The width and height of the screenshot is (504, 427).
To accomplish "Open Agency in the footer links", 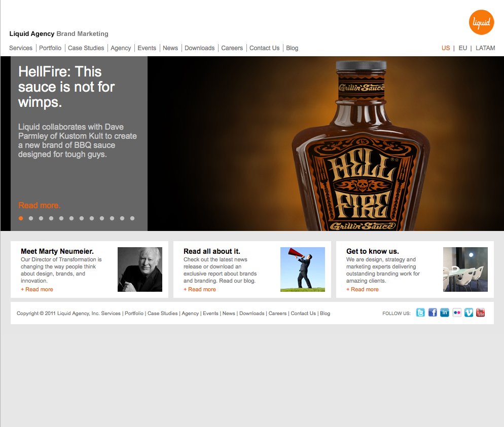I will click(190, 314).
